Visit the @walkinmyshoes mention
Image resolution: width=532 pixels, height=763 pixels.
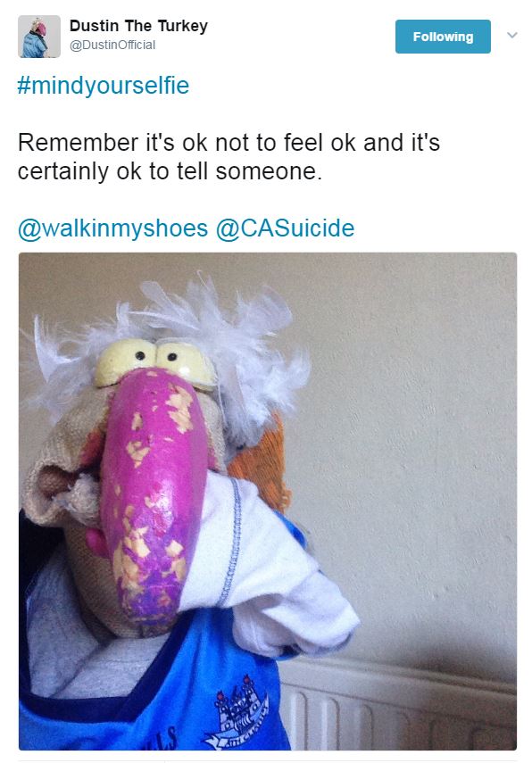(x=113, y=228)
